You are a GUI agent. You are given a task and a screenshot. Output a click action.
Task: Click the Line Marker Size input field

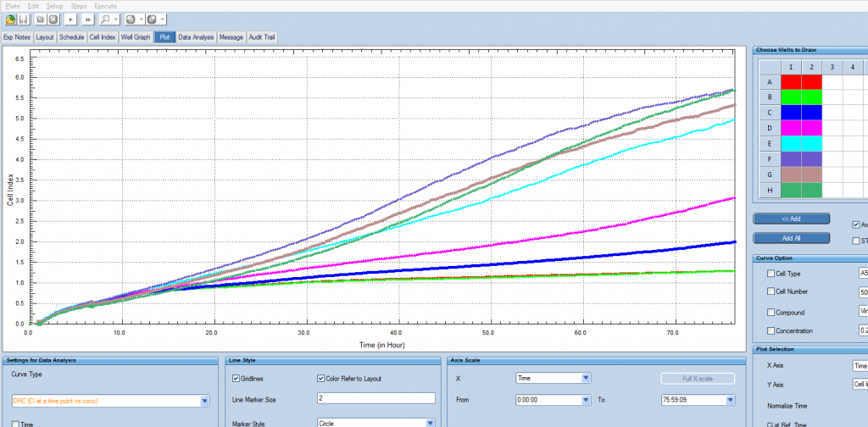(376, 398)
